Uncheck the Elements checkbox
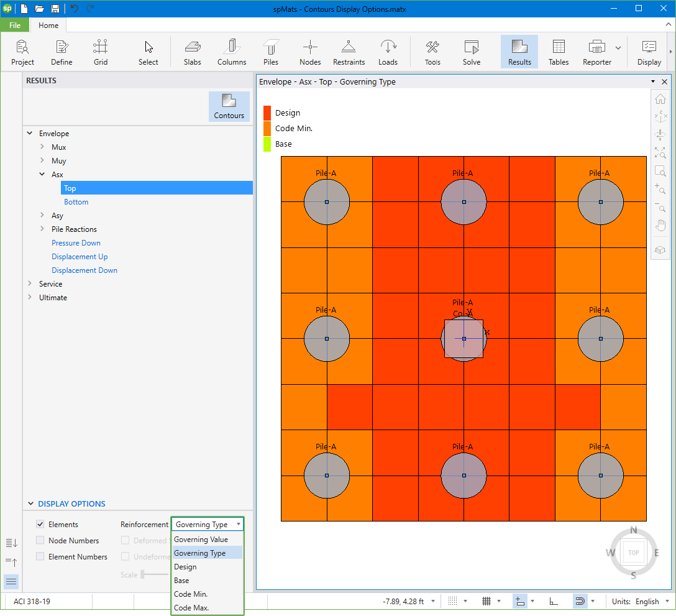 (40, 524)
